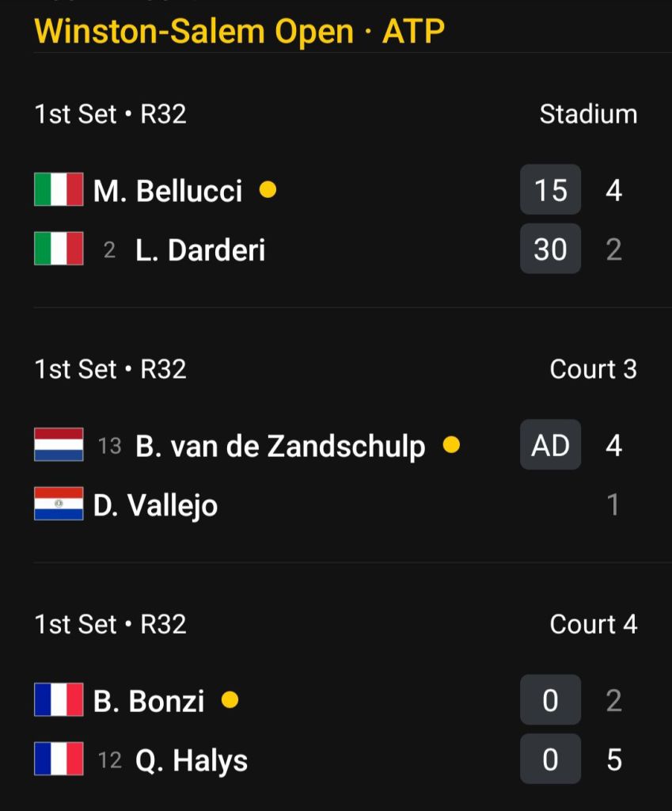The width and height of the screenshot is (672, 811).
Task: Click the French flag beside Q. Halys
Action: click(59, 759)
